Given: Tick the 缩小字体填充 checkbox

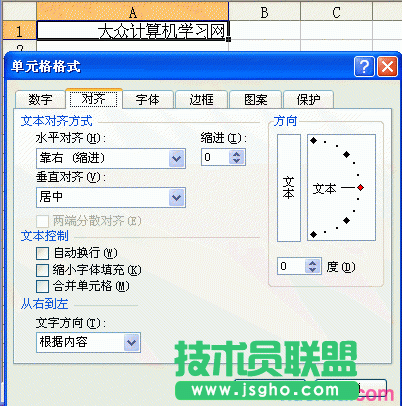Looking at the screenshot, I should click(x=42, y=270).
